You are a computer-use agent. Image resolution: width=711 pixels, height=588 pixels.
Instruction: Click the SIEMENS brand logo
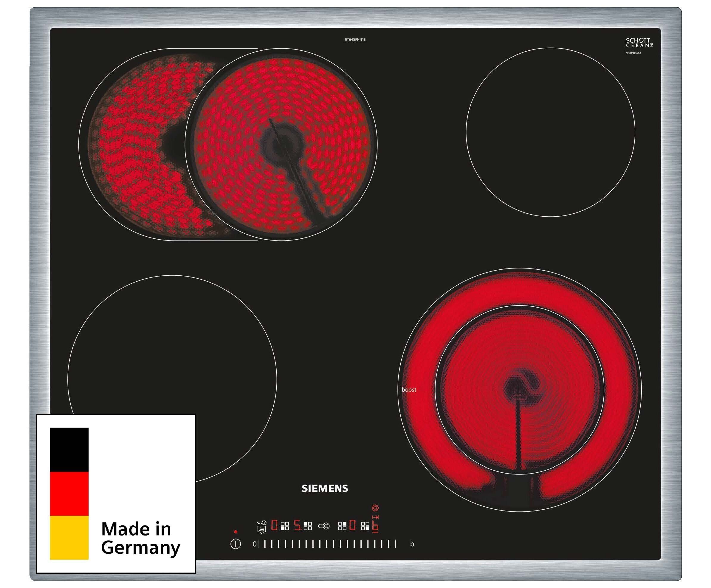click(325, 488)
